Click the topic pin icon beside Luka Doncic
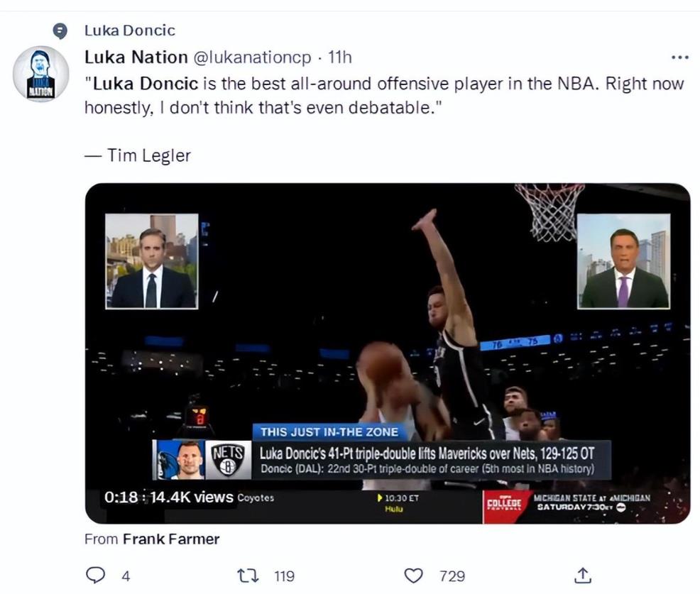700x594 pixels. tap(62, 31)
